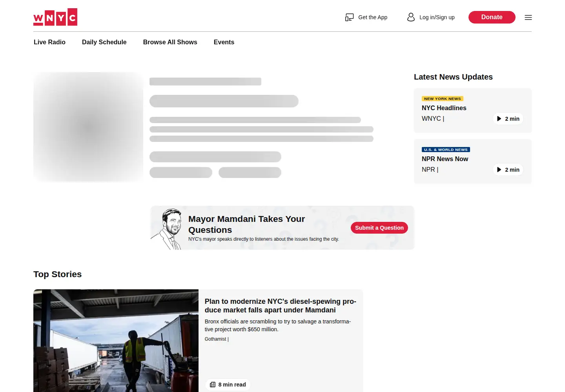The image size is (565, 392).
Task: Click Submit a Question button
Action: pyautogui.click(x=379, y=228)
